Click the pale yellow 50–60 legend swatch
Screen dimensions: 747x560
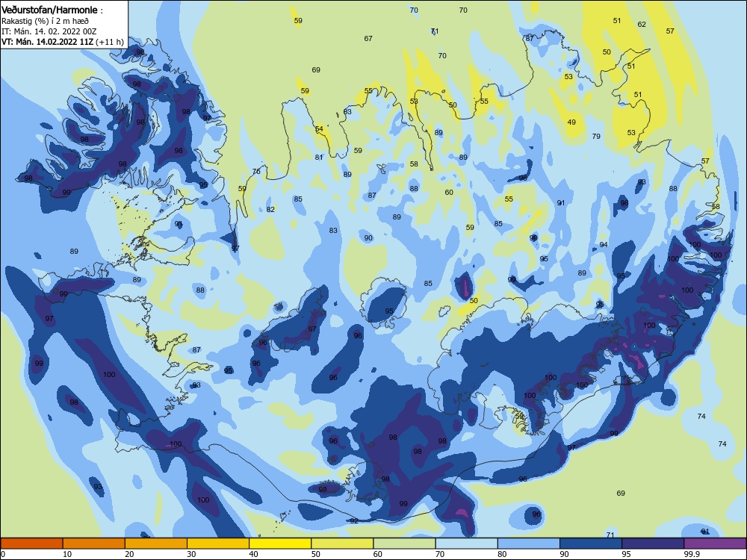[x=342, y=544]
